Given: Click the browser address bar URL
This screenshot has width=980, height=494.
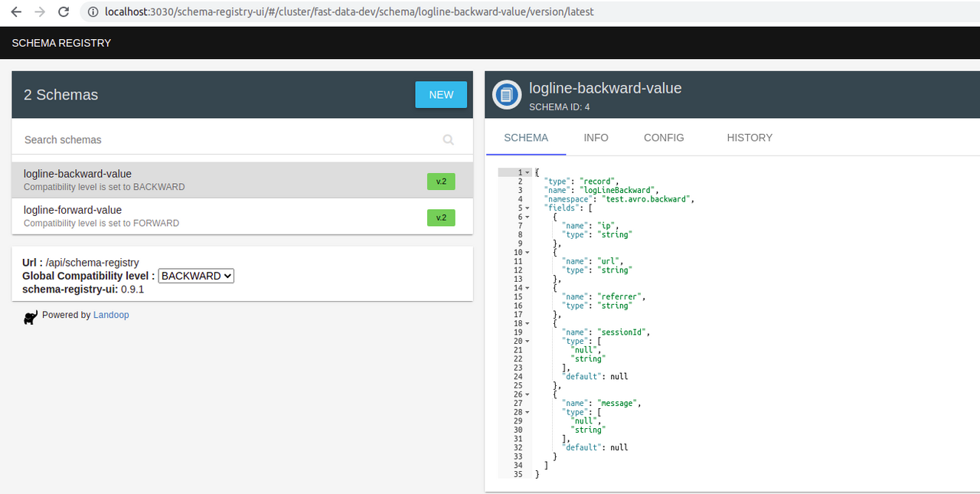Looking at the screenshot, I should pyautogui.click(x=345, y=11).
